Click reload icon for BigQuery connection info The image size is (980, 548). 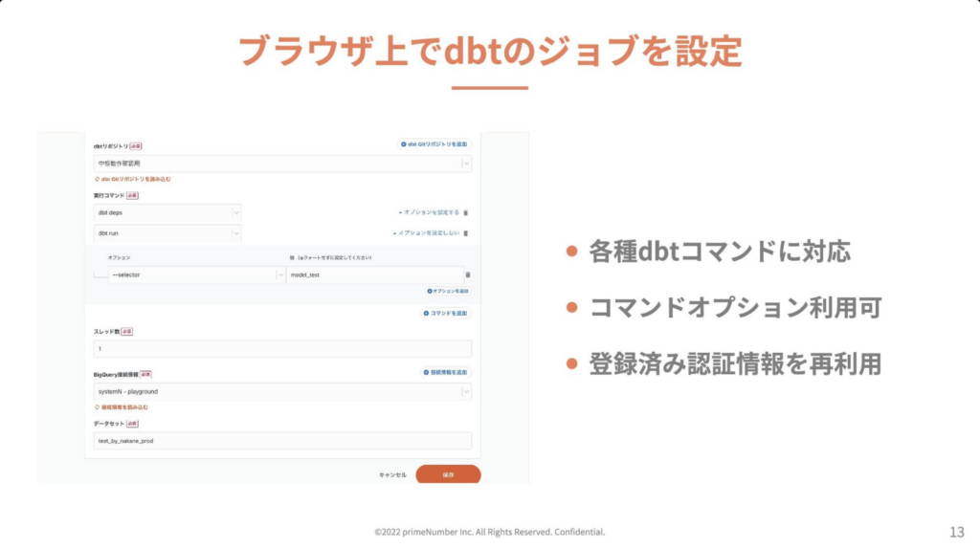point(96,406)
